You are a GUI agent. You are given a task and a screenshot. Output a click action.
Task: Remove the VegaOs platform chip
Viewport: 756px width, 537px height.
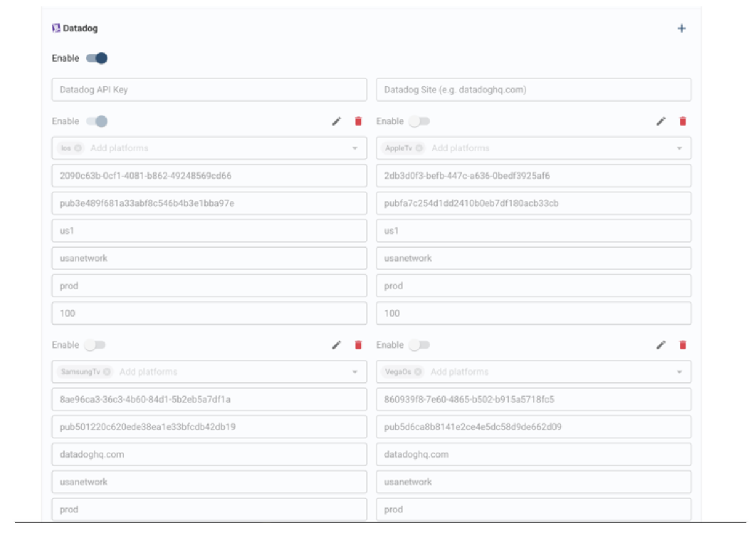pyautogui.click(x=418, y=372)
